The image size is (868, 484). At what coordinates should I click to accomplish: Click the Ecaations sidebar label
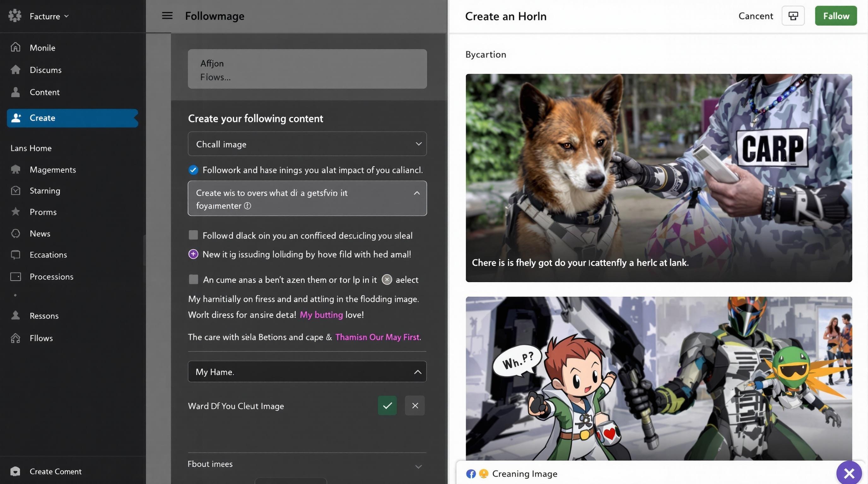tap(48, 255)
